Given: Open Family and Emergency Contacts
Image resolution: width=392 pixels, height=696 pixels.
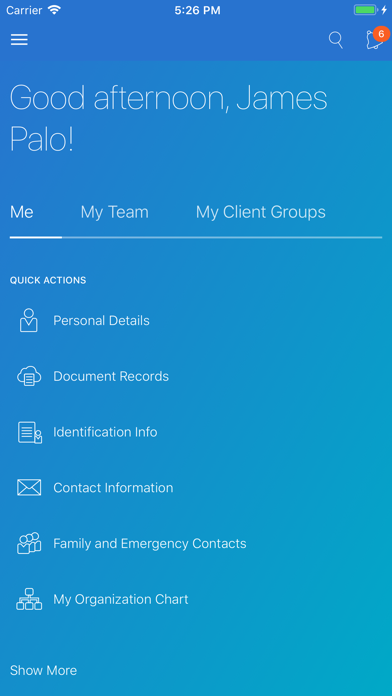Looking at the screenshot, I should click(150, 543).
